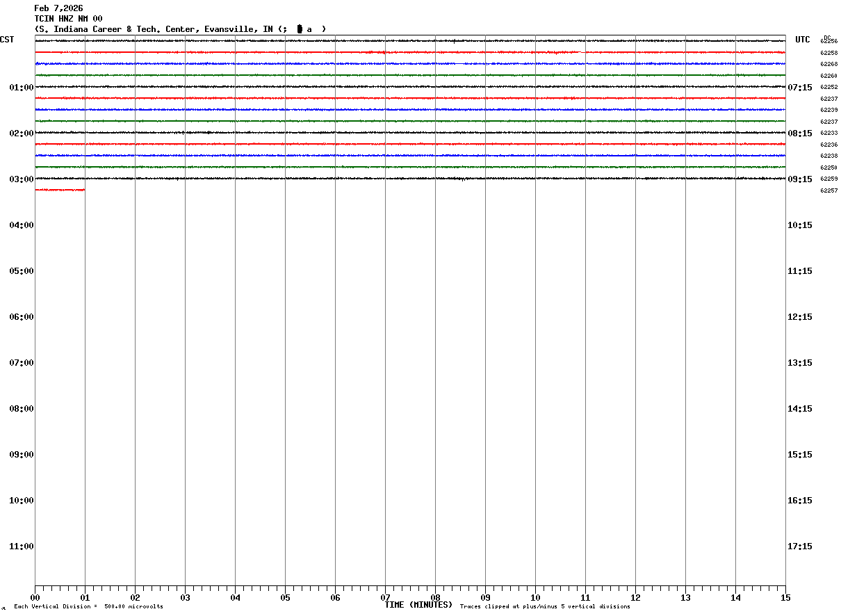Click the DC offset value '62233'

(828, 133)
